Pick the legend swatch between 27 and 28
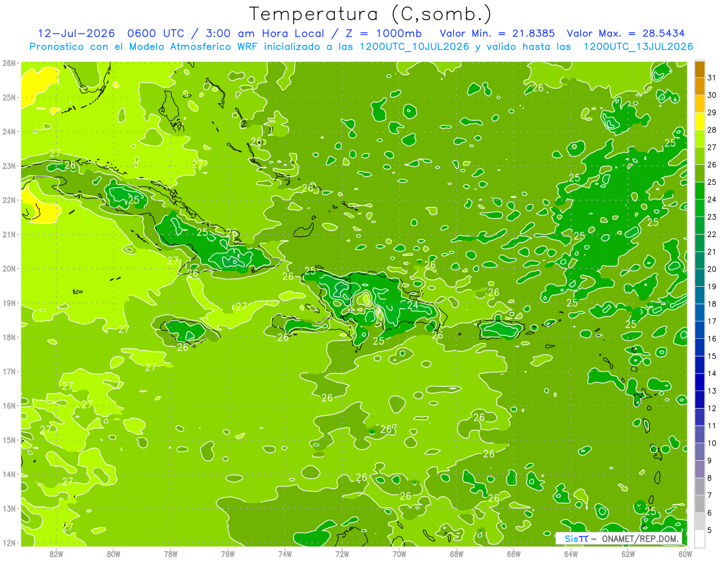Screen dimensions: 728x562 point(699,138)
